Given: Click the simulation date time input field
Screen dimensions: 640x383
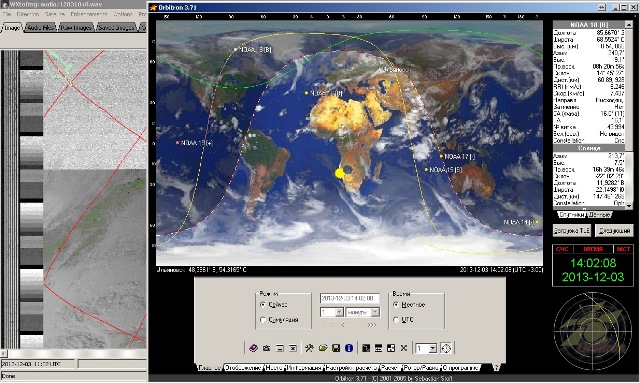Looking at the screenshot, I should [x=350, y=298].
